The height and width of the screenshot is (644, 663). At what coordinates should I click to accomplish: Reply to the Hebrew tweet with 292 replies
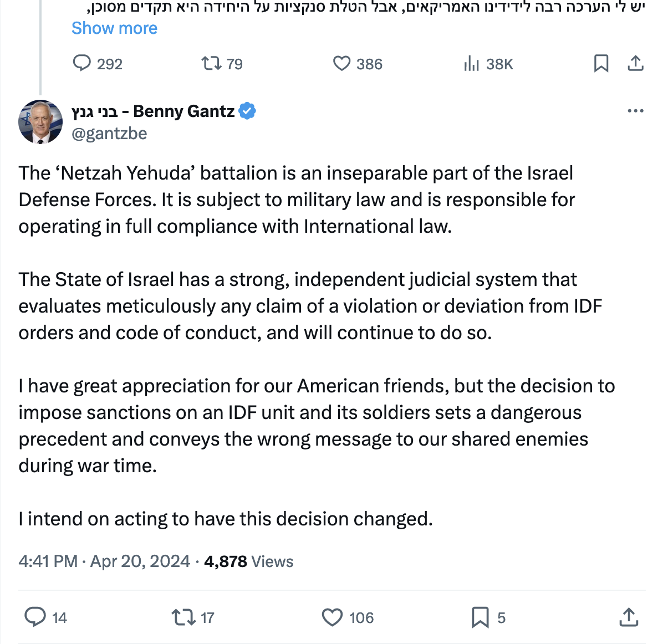(x=82, y=63)
